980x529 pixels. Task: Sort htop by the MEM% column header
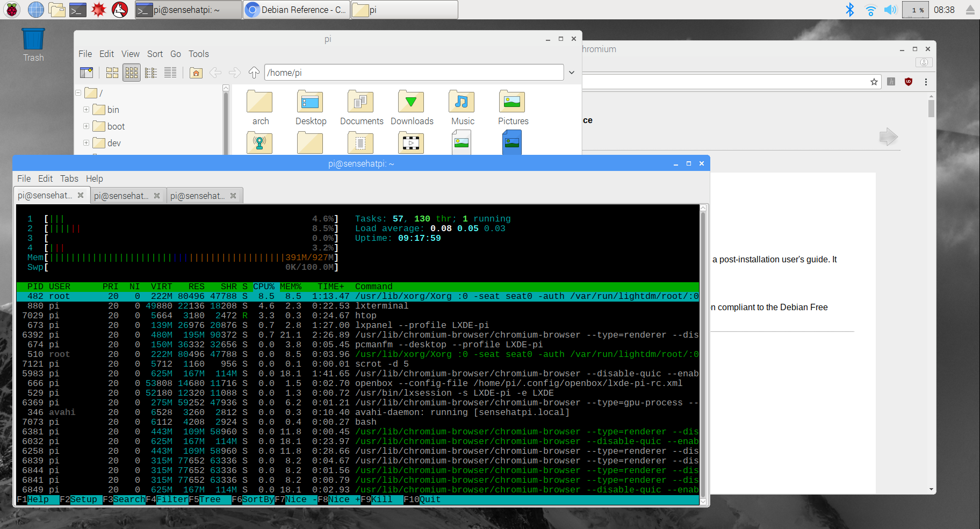pos(291,287)
